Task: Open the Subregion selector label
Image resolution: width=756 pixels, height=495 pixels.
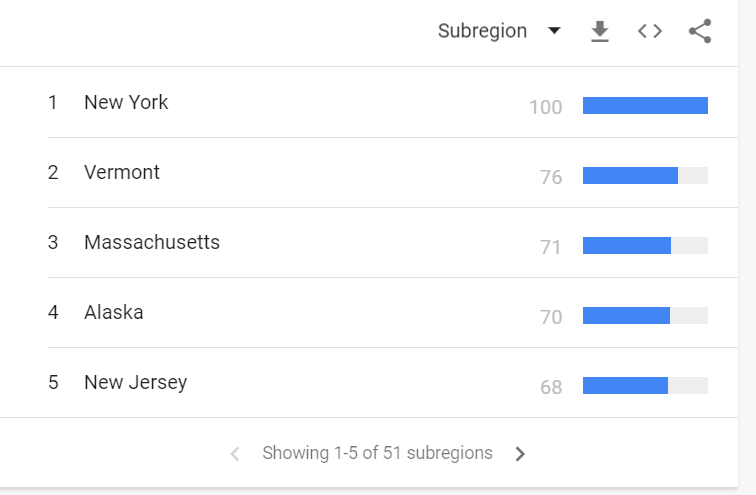Action: click(482, 31)
